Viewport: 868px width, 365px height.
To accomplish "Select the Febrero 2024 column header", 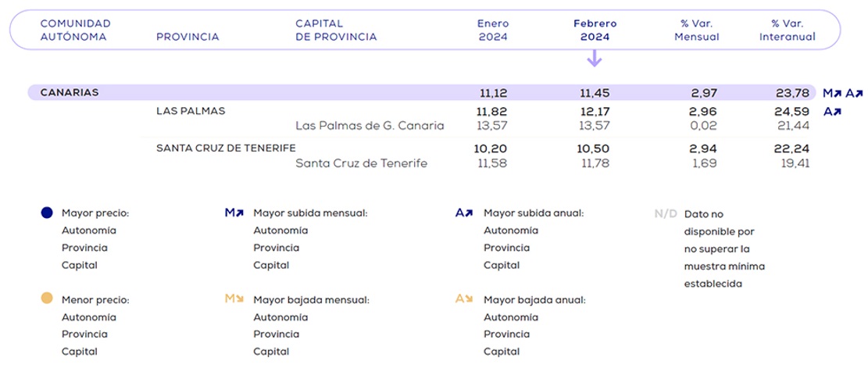I will [x=595, y=30].
